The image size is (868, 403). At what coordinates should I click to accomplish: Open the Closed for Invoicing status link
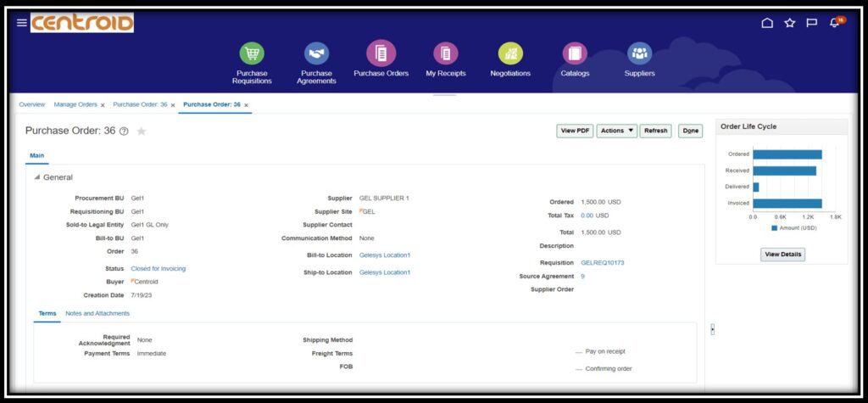(x=159, y=268)
